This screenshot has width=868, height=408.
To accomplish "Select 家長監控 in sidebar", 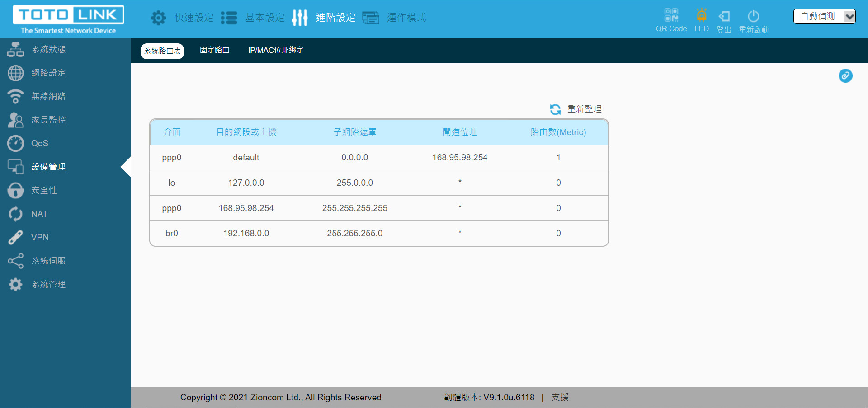I will click(x=48, y=120).
